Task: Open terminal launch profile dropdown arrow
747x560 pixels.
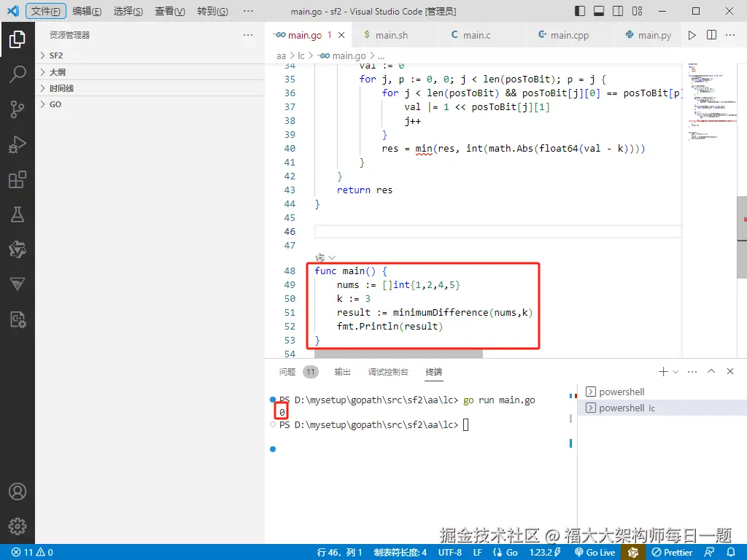Action: [x=676, y=371]
